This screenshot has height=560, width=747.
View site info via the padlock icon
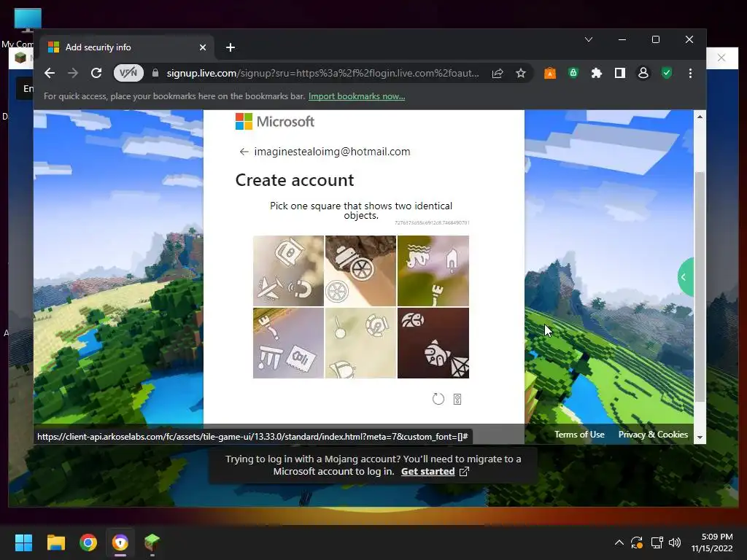[x=155, y=73]
